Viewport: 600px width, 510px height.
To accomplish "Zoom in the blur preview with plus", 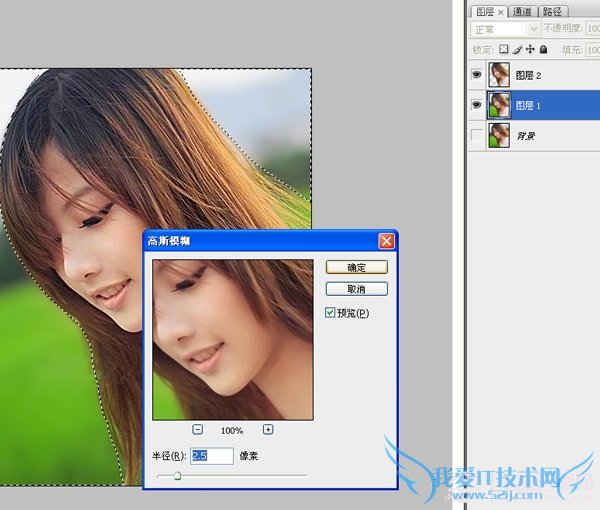I will coord(268,429).
